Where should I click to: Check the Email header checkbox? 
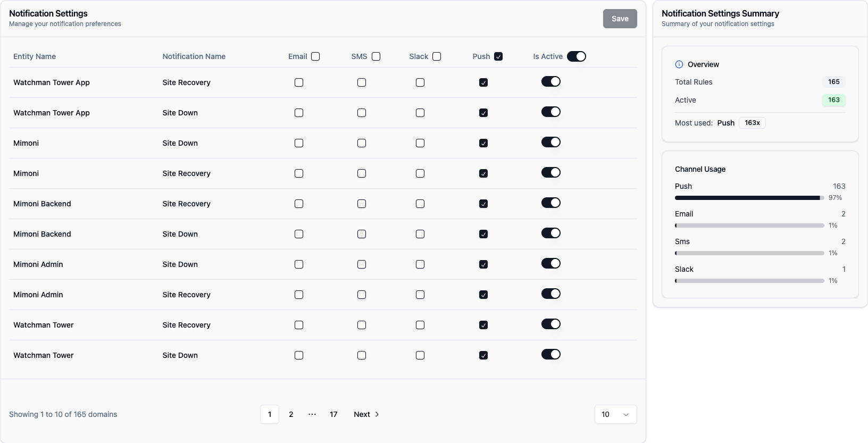coord(315,56)
